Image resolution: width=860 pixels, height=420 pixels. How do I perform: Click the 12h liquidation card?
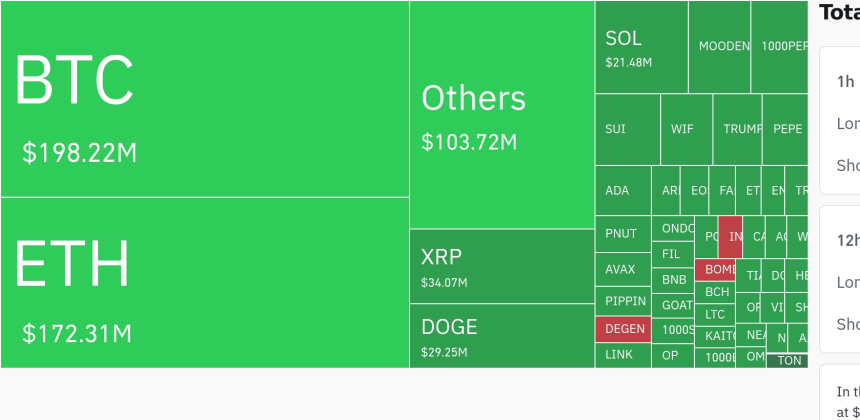[x=840, y=278]
